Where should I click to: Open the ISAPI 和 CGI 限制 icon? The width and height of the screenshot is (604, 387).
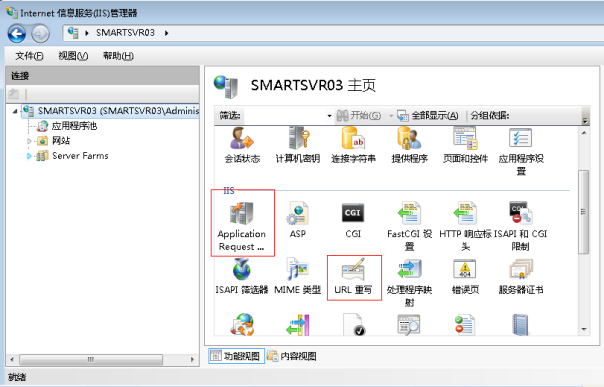click(x=520, y=226)
